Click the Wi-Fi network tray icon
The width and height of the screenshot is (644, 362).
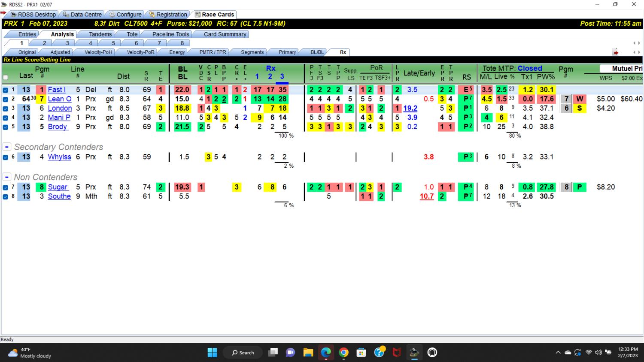coord(589,353)
